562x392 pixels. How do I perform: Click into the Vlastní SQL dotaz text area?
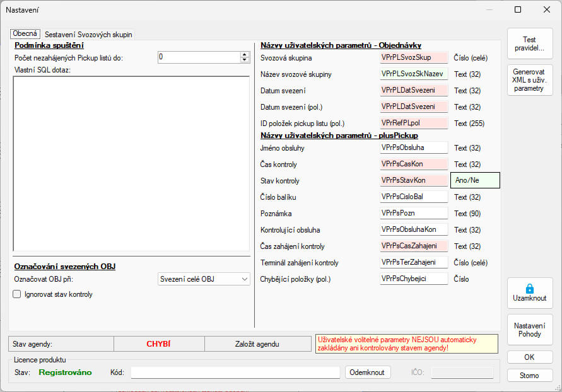pos(131,164)
